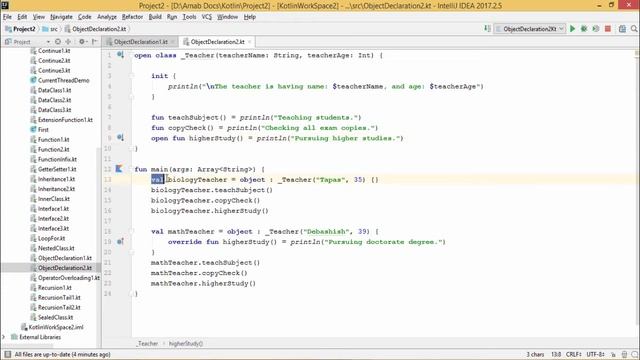Expand External Libraries tree node
640x360 pixels.
pyautogui.click(x=4, y=337)
